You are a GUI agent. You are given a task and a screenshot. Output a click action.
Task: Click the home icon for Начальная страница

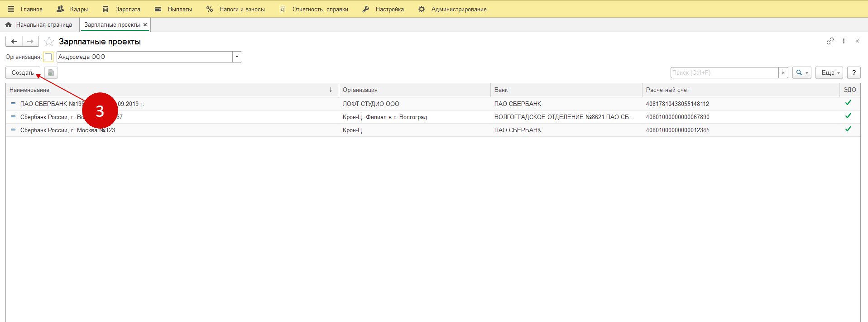pyautogui.click(x=9, y=25)
